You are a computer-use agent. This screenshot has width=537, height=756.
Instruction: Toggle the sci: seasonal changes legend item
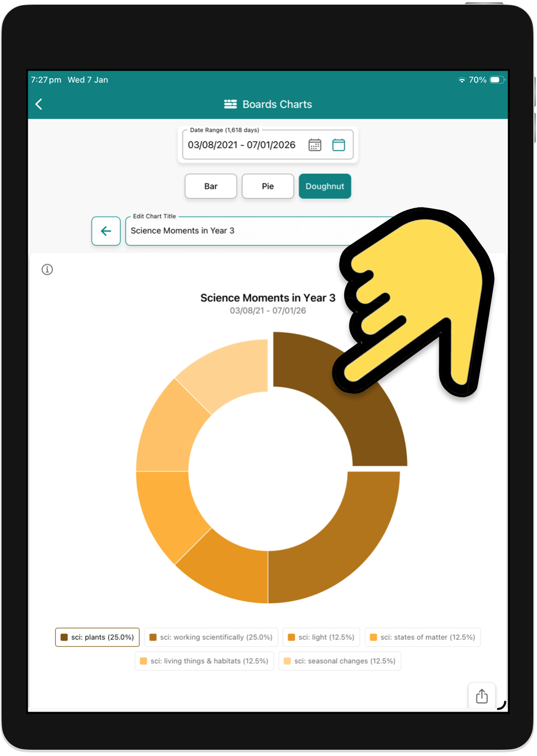point(340,661)
